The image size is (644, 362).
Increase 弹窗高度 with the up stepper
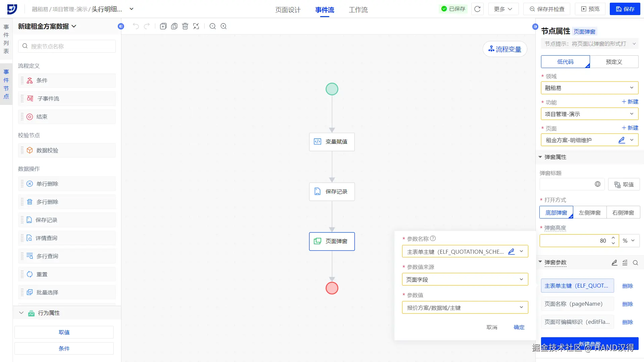[x=613, y=238]
